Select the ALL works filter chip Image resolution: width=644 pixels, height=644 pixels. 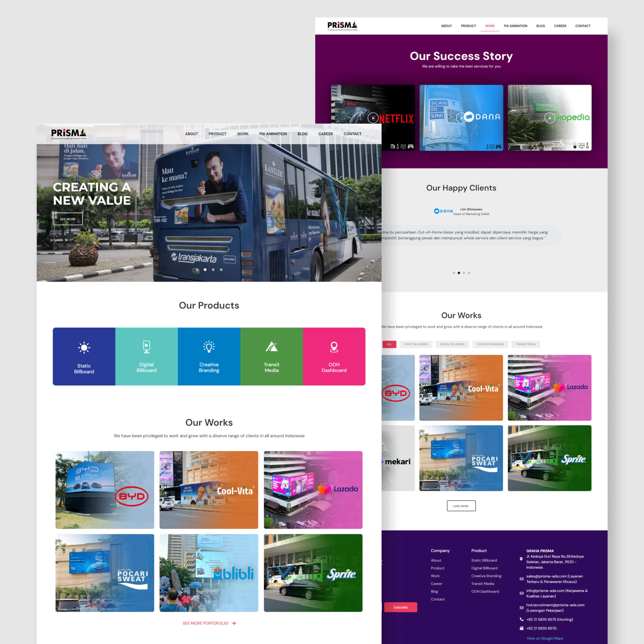389,344
